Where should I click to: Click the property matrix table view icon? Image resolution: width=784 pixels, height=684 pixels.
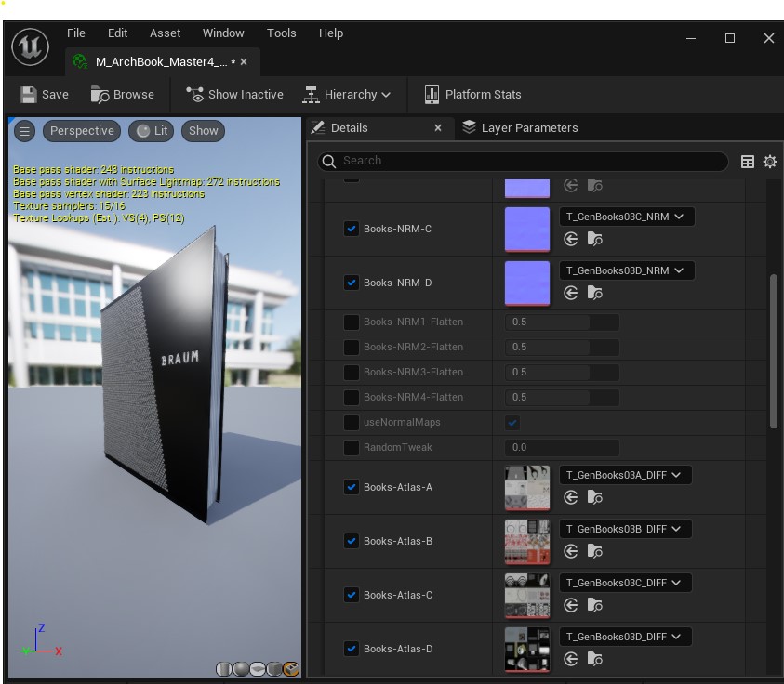click(748, 162)
